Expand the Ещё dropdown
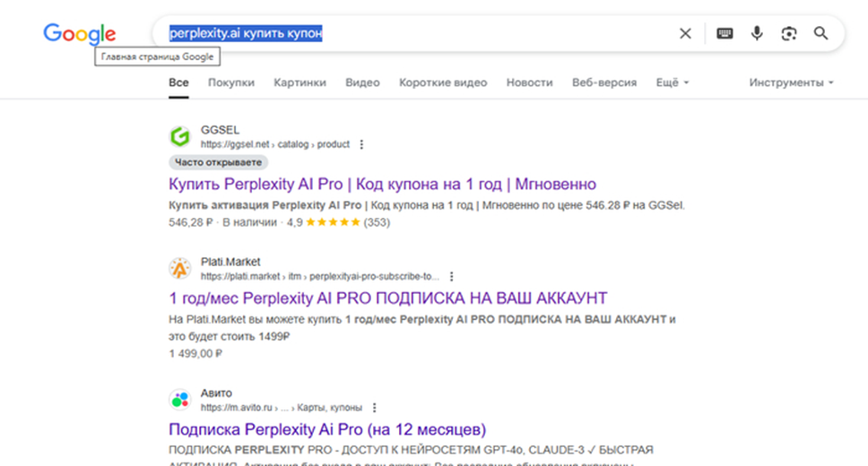Viewport: 868px width, 466px height. (673, 82)
